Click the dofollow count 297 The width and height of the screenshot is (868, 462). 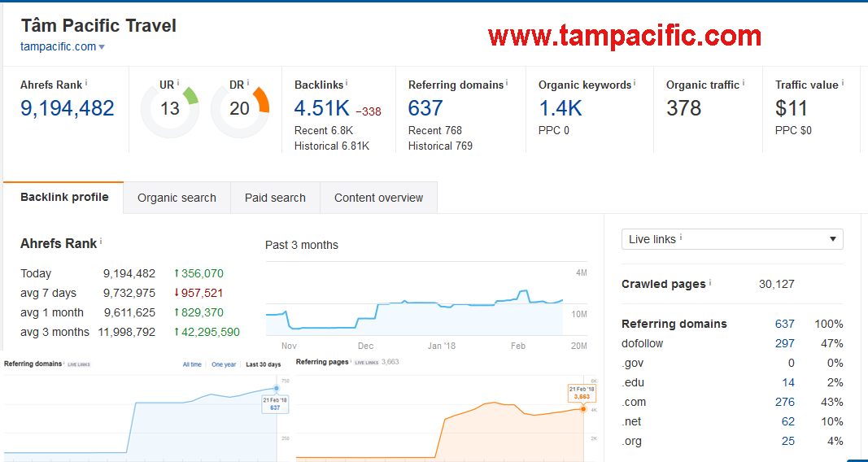tap(784, 343)
